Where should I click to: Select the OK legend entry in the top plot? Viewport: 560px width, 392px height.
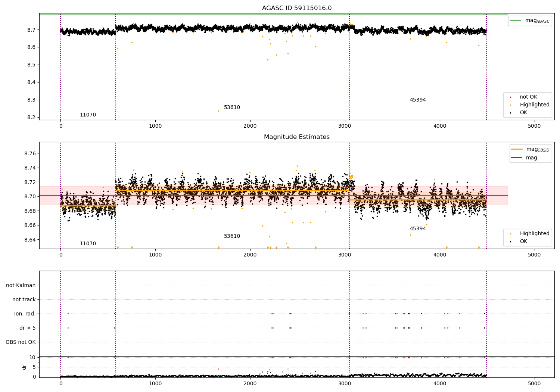click(x=519, y=113)
